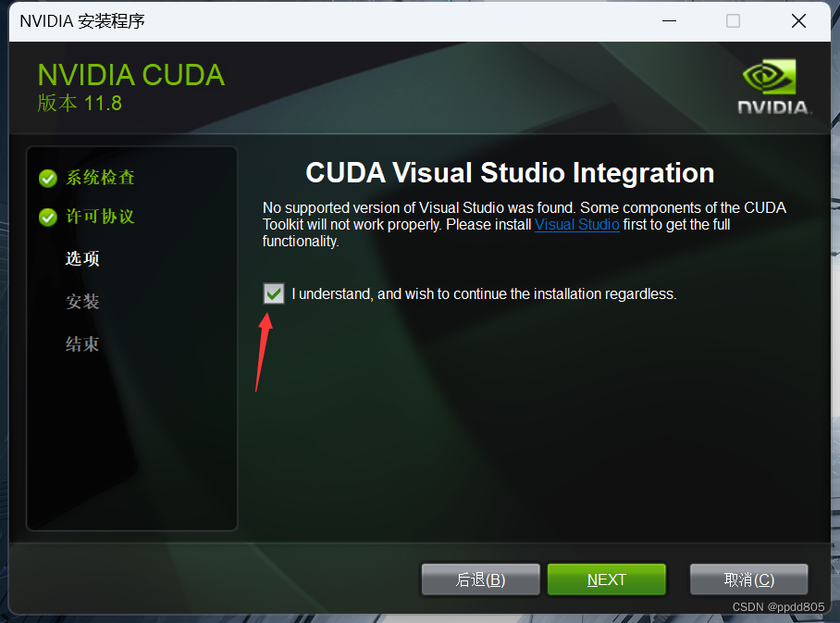Viewport: 840px width, 623px height.
Task: Go back with the 后退(B) button
Action: coord(480,579)
